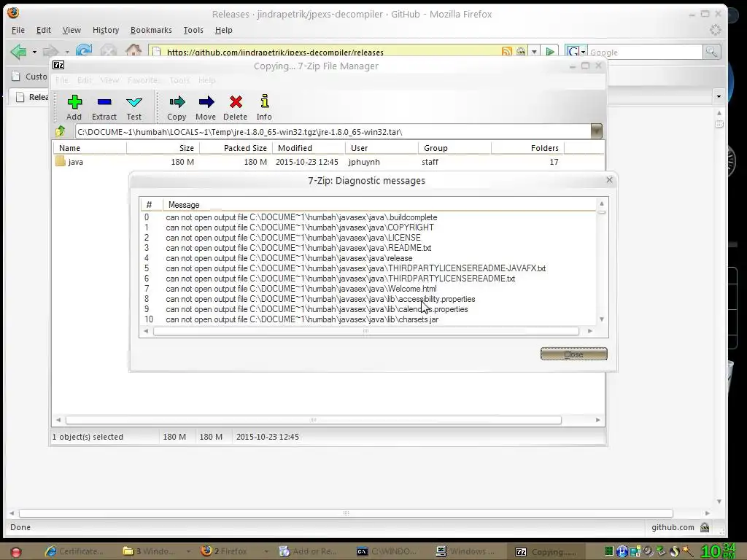Click the Firefox address URL field

(x=331, y=52)
